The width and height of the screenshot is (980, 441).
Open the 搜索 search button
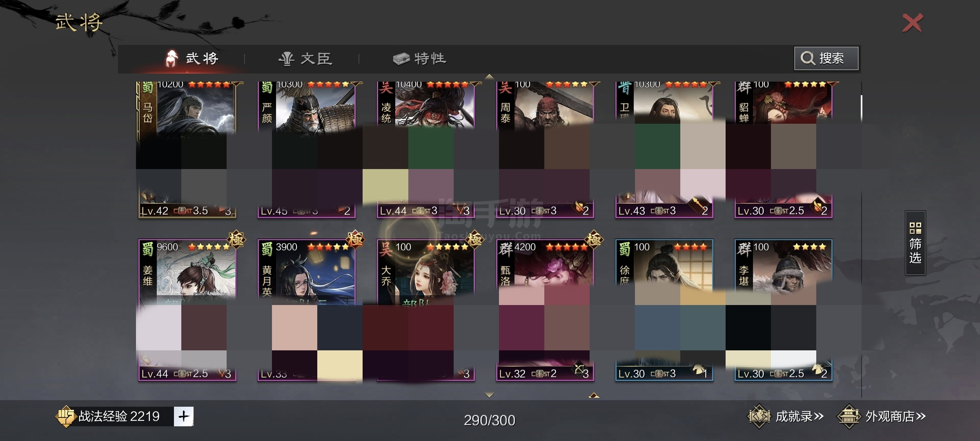coord(826,58)
